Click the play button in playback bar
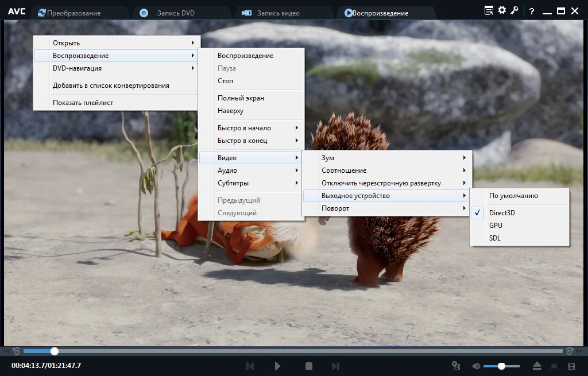588x376 pixels. (x=278, y=366)
